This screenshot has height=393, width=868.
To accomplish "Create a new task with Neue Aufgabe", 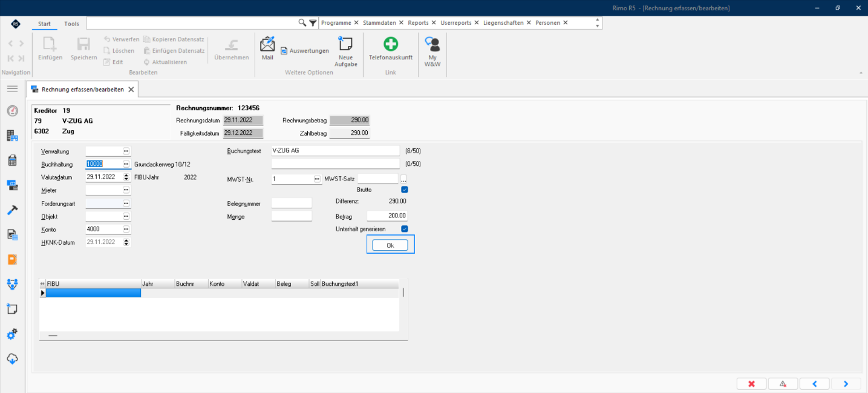I will [x=346, y=51].
